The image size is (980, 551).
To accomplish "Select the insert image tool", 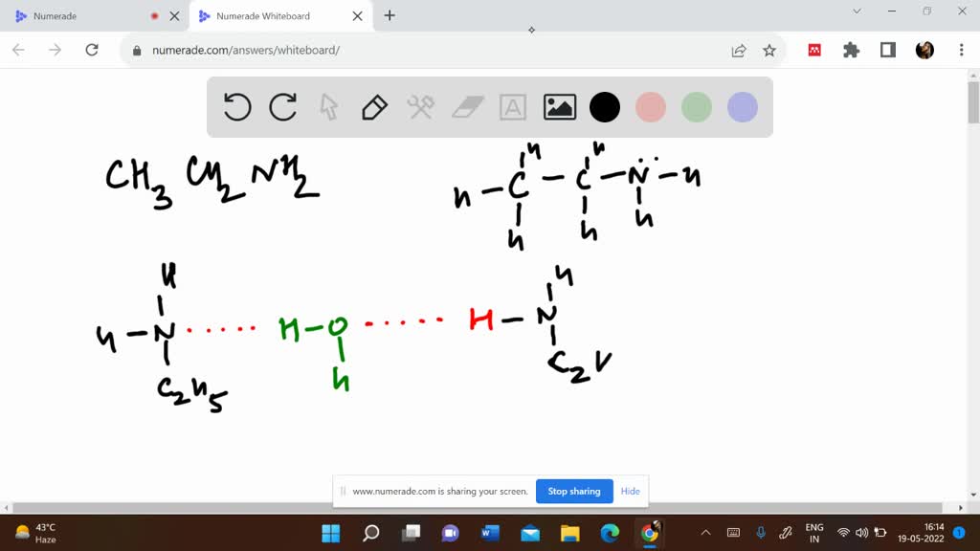I will click(x=559, y=107).
